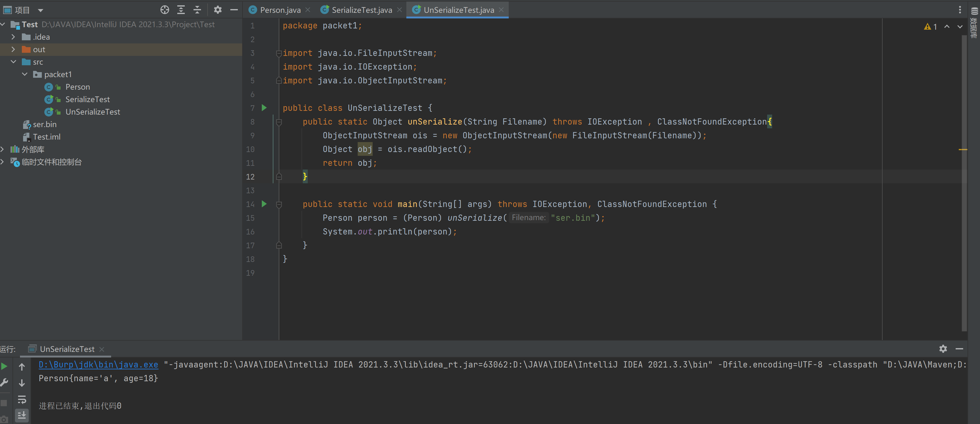Open project panel settings gear
The height and width of the screenshot is (424, 980).
click(x=218, y=10)
